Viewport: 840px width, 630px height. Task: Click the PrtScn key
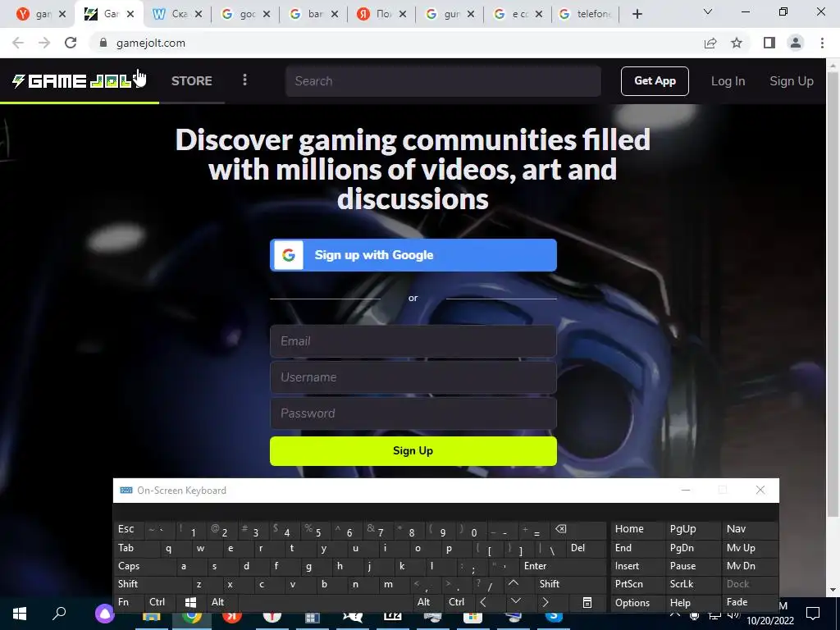[637, 584]
